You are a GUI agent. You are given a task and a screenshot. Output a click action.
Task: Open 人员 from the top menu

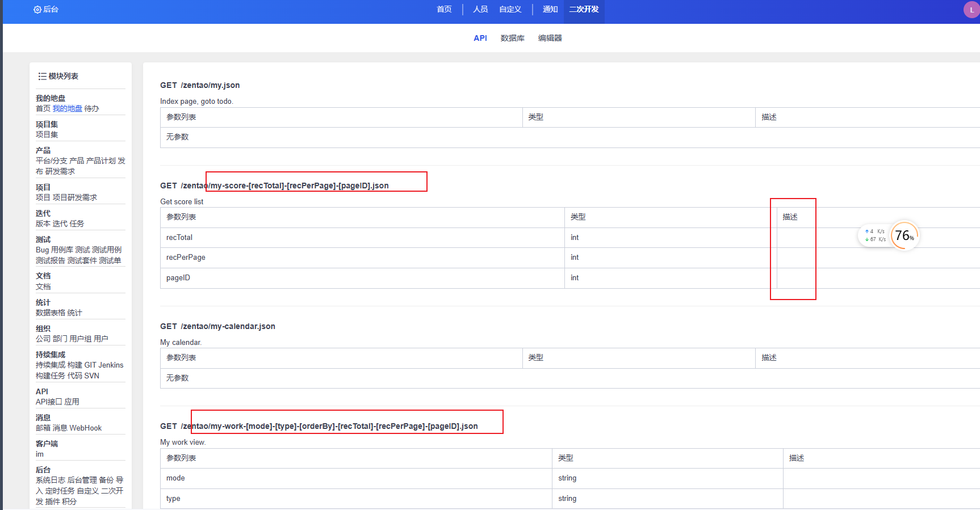(x=480, y=10)
